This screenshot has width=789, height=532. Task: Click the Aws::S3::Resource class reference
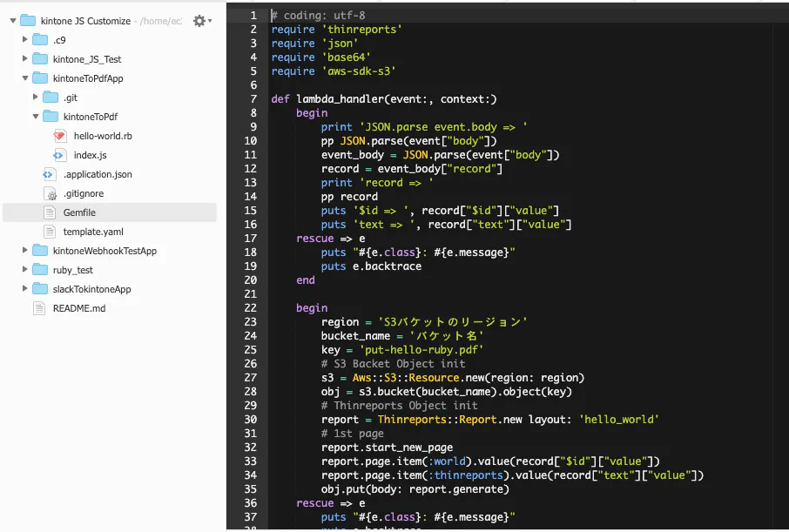click(x=406, y=378)
